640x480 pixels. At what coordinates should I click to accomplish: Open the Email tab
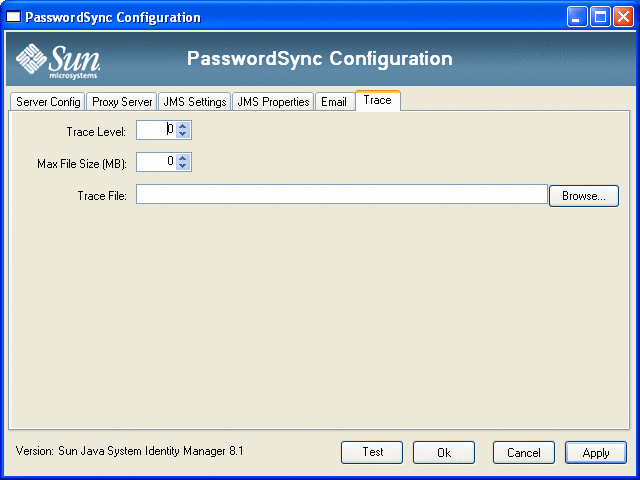tap(334, 102)
